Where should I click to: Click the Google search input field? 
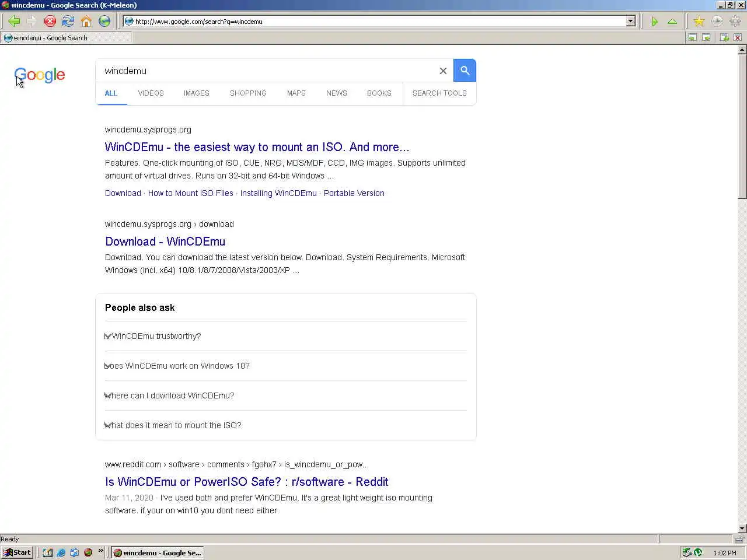pos(268,71)
